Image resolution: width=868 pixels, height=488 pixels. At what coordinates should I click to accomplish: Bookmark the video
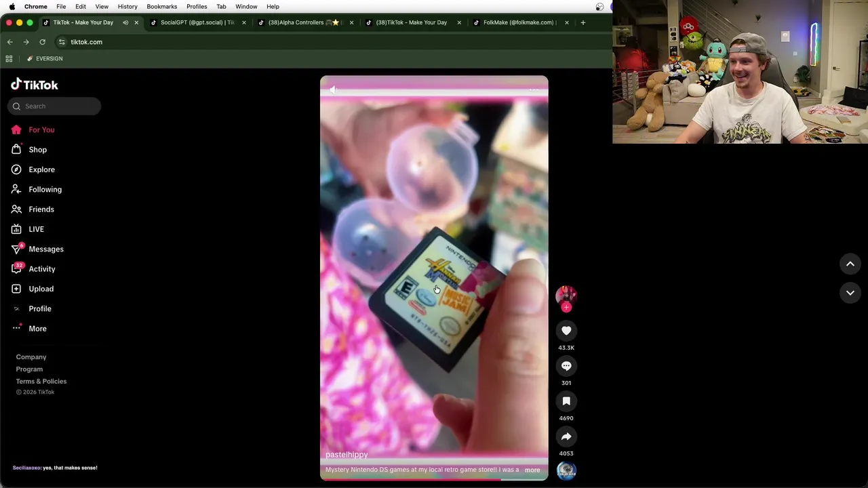(x=566, y=401)
